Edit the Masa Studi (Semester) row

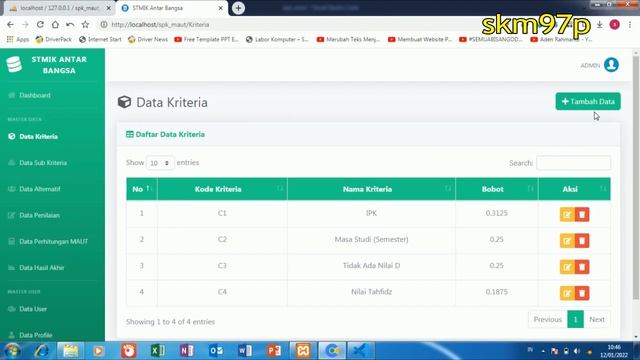(x=567, y=240)
